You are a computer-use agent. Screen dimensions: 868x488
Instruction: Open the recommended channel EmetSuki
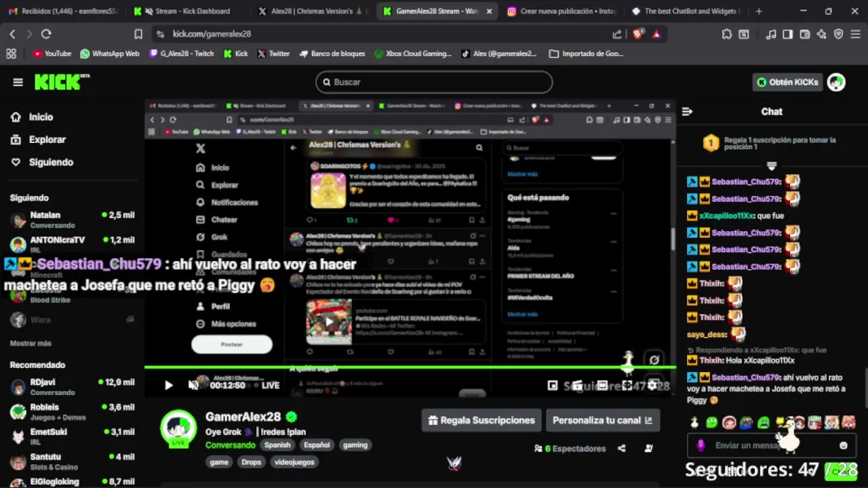coord(71,436)
